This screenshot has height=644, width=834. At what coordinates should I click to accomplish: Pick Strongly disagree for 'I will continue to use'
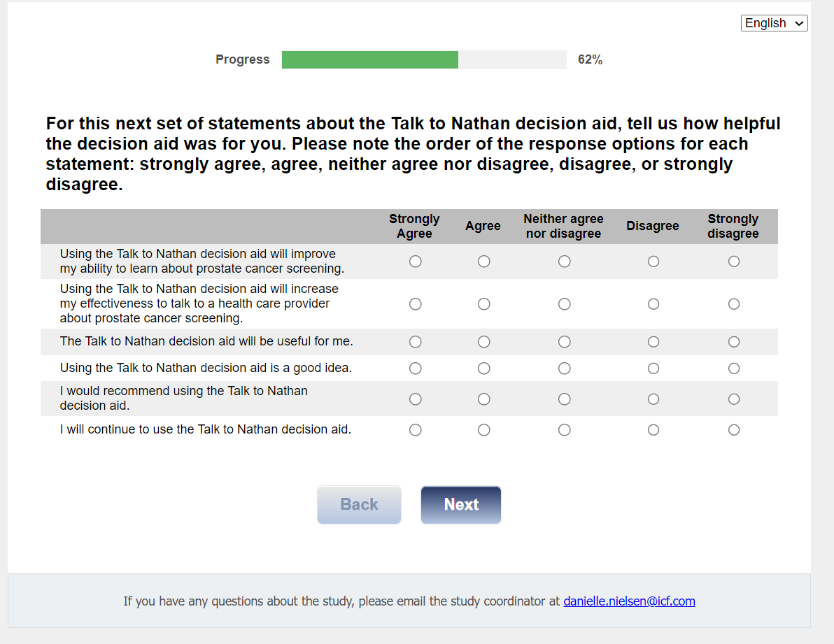pos(734,430)
